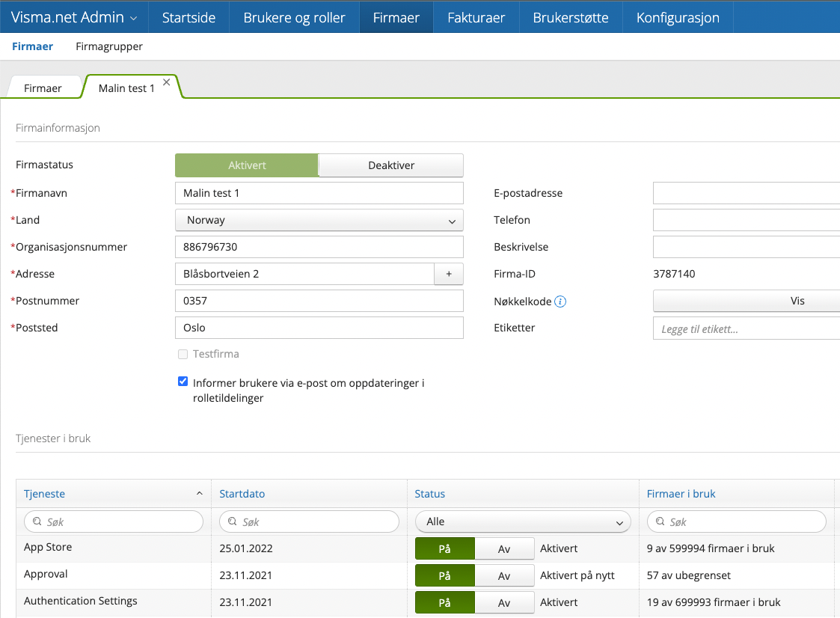The width and height of the screenshot is (840, 618).
Task: Click the Organisasjonsnummer input field
Action: 319,247
